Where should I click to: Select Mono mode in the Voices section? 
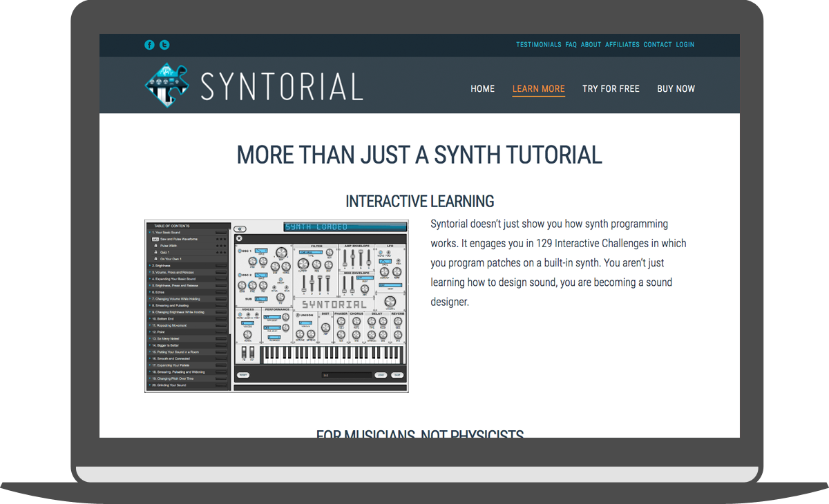pos(240,314)
